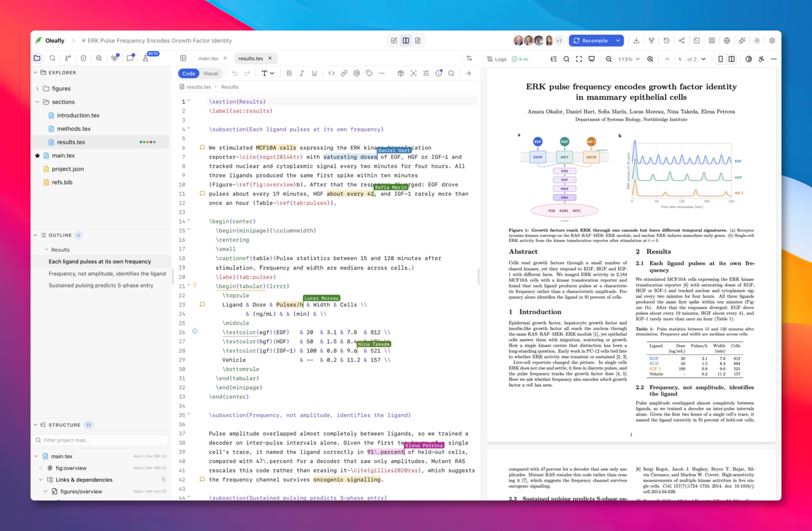Image resolution: width=812 pixels, height=531 pixels.
Task: Click the tag label icon in editor toolbar
Action: pyautogui.click(x=369, y=73)
